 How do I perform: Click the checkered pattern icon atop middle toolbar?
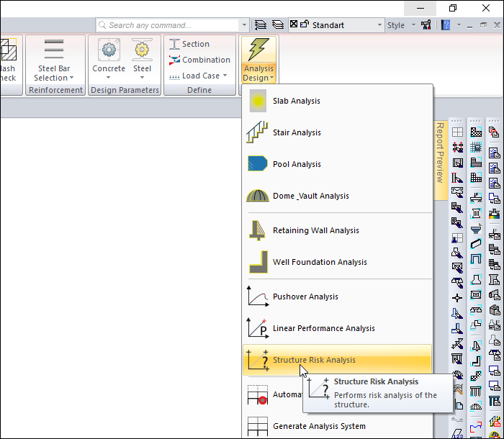[x=476, y=132]
